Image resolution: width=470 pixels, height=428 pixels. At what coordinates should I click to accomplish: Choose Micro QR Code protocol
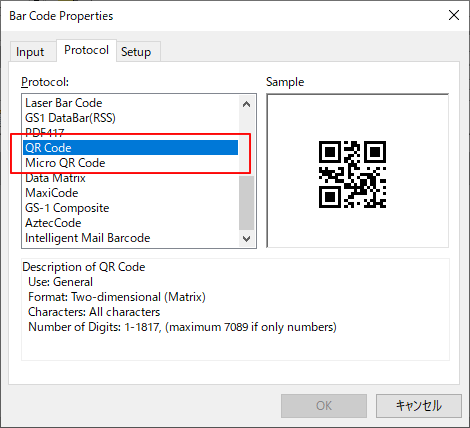[x=131, y=163]
